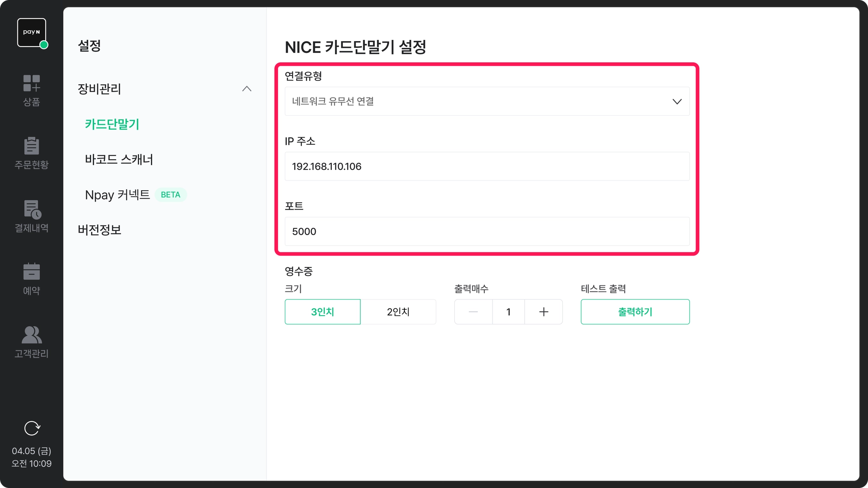Open the 결제내역 payment history icon
This screenshot has width=868, height=488.
coord(31,209)
